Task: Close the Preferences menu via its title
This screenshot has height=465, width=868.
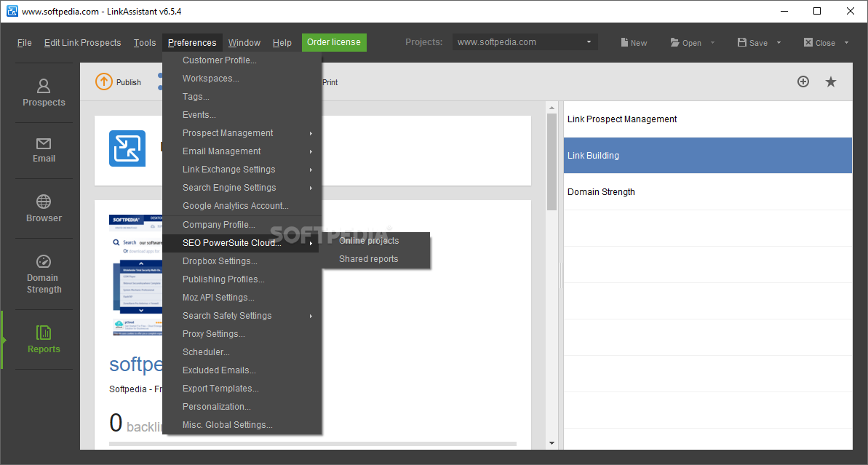Action: (192, 43)
